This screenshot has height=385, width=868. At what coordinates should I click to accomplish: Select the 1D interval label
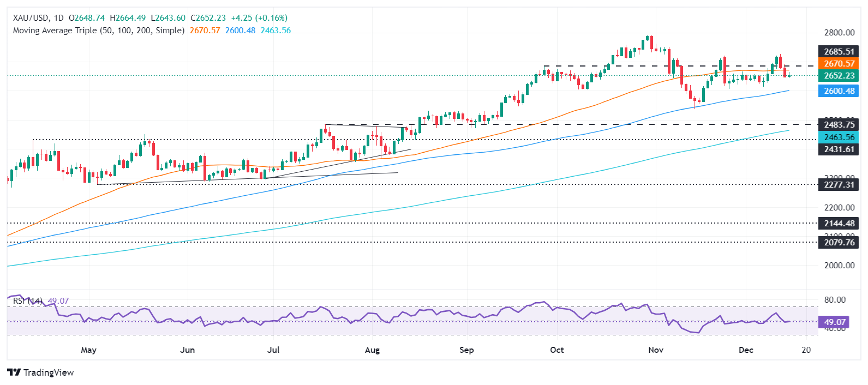click(x=58, y=18)
